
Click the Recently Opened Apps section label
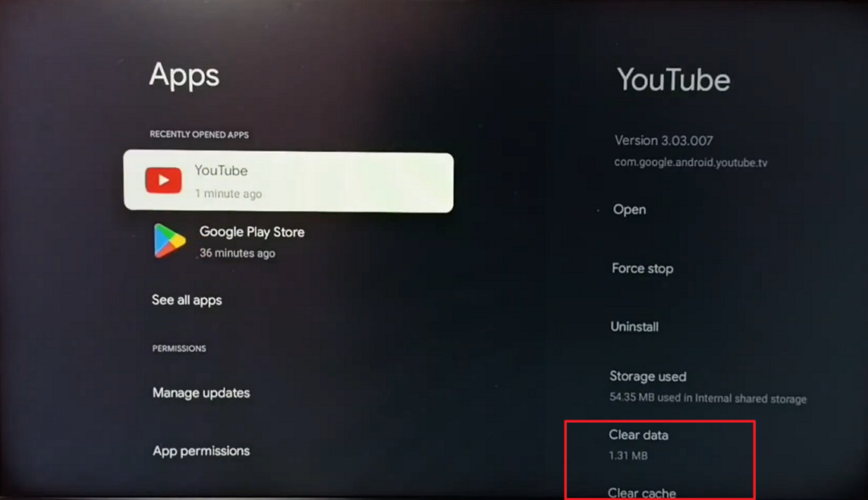(x=199, y=135)
